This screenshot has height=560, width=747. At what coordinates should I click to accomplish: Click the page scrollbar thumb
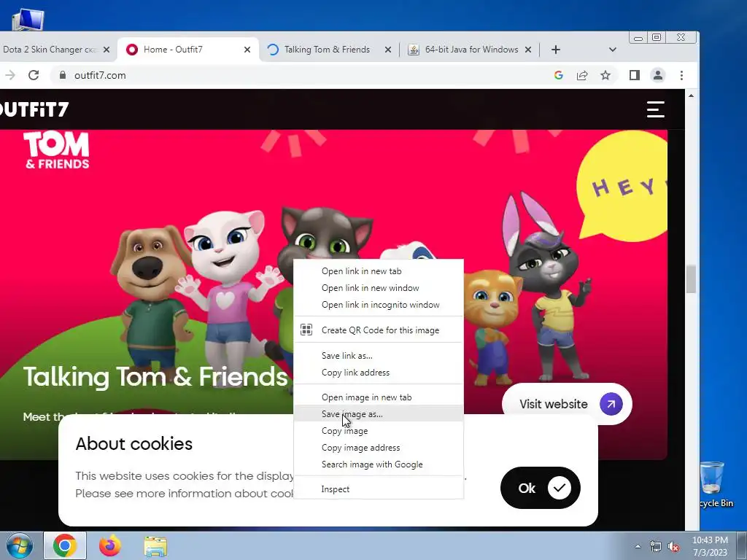click(692, 279)
